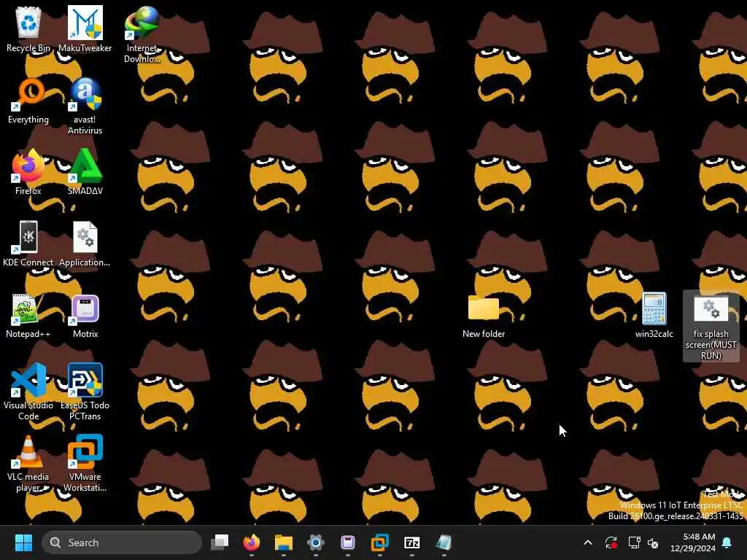
Task: Click the tilted notepad taskbar icon
Action: 444,542
